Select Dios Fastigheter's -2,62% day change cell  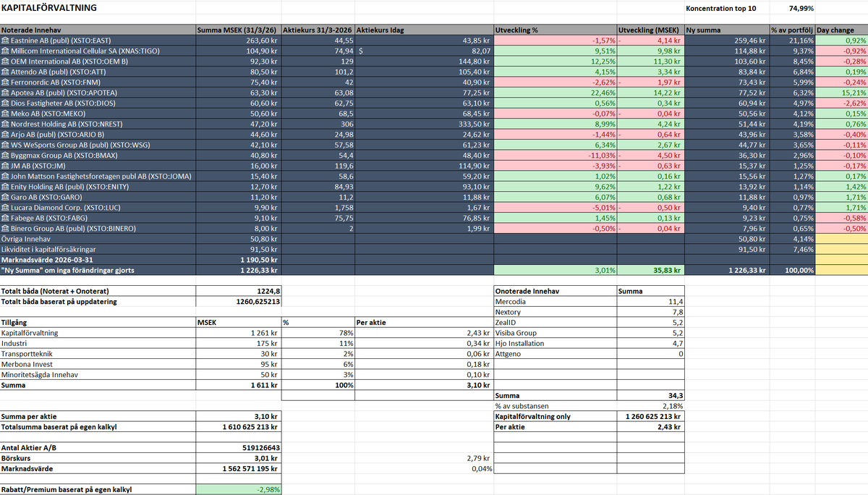[x=842, y=103]
